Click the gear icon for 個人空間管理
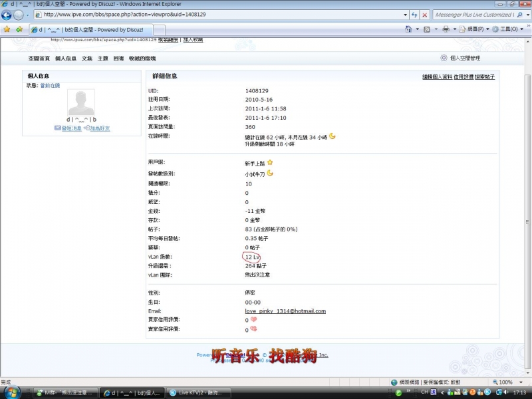Image resolution: width=532 pixels, height=399 pixels. [444, 58]
